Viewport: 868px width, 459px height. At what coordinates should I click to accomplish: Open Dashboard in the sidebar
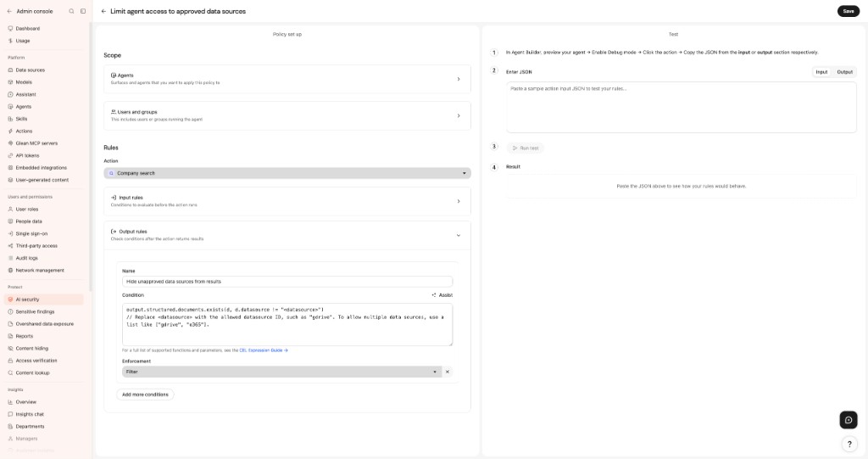pyautogui.click(x=27, y=28)
